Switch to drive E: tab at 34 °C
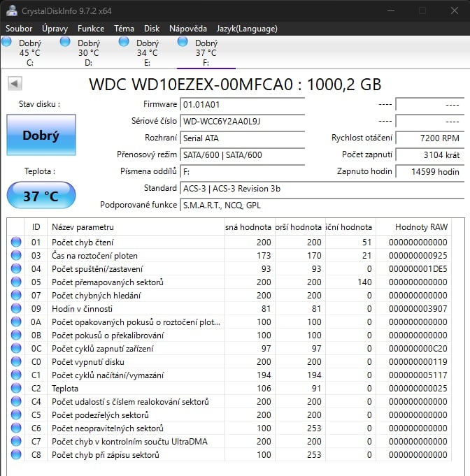The width and height of the screenshot is (470, 476). pyautogui.click(x=147, y=52)
